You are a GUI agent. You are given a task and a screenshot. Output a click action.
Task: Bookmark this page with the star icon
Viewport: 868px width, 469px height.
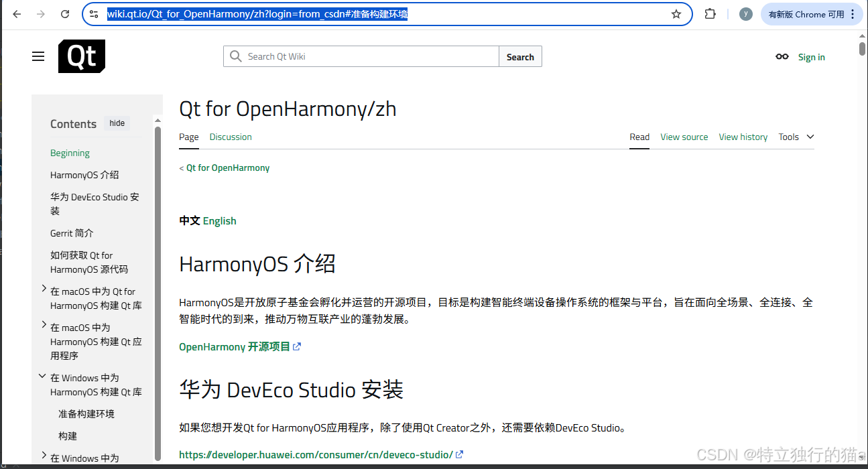(x=676, y=14)
